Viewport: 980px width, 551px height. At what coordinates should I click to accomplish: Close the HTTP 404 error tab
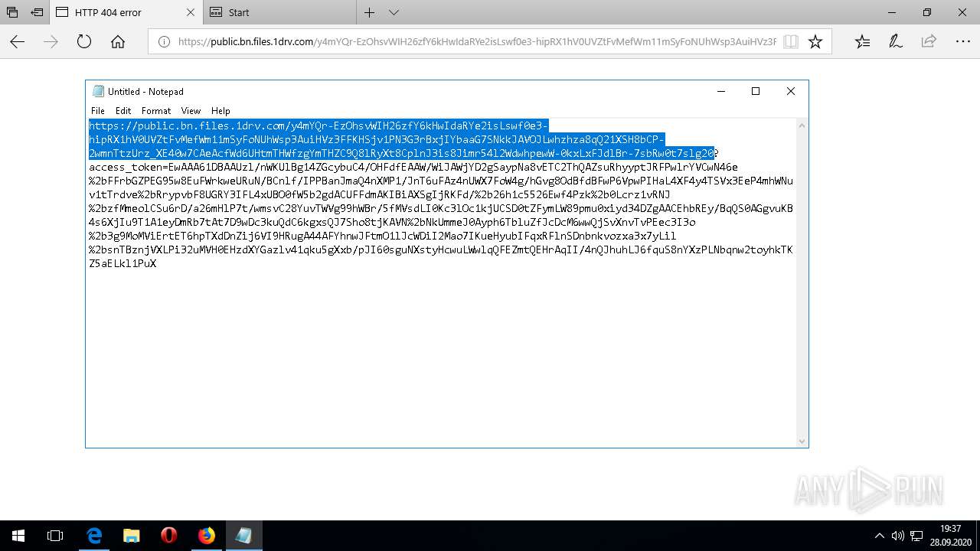coord(191,12)
